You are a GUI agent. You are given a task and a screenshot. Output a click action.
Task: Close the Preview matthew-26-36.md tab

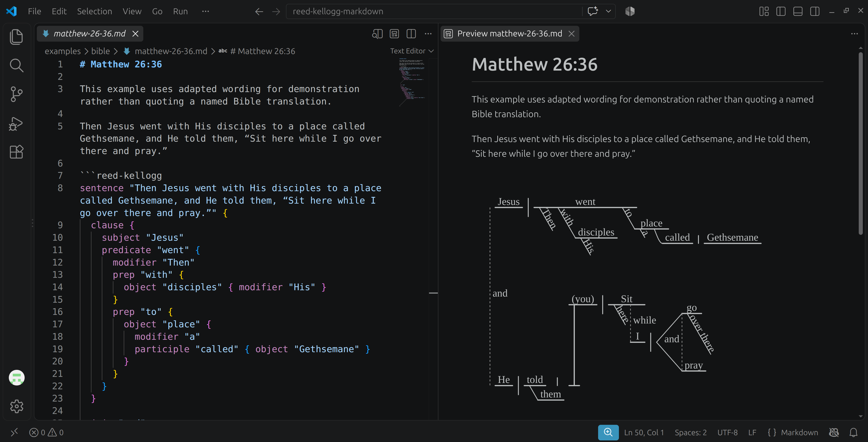click(571, 34)
